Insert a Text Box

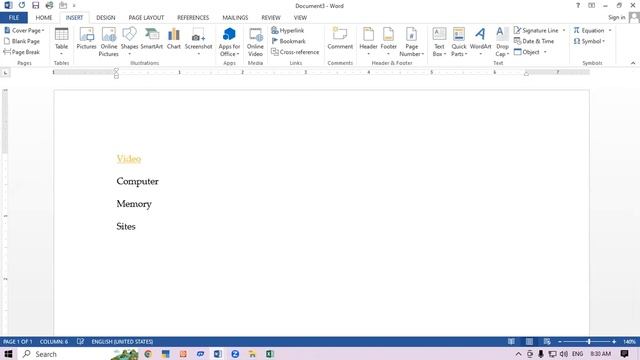point(439,42)
